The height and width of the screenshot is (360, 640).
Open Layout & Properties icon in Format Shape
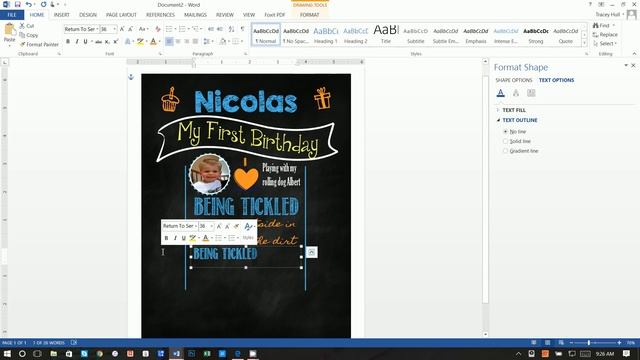coord(531,93)
